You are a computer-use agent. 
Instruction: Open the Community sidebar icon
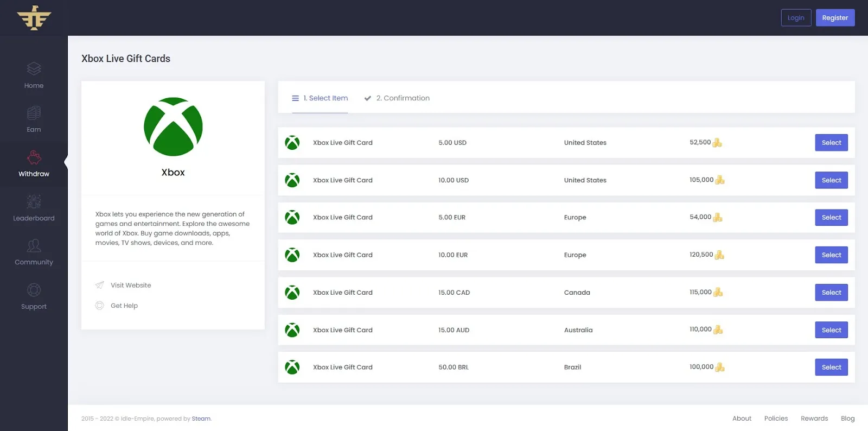[x=34, y=245]
